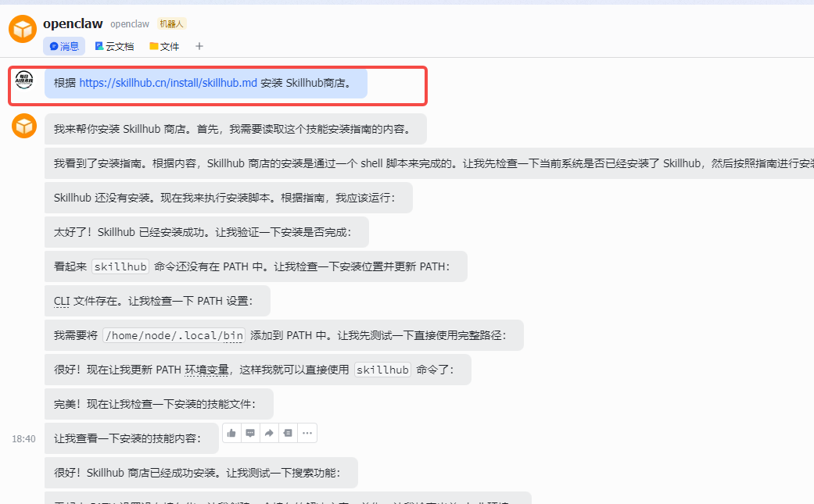Click the sender avatar of the first message
Viewport: 814px width, 504px height.
click(24, 80)
